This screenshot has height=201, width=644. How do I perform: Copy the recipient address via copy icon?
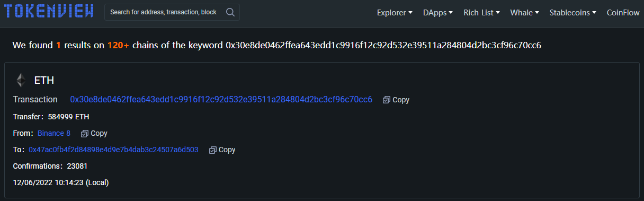213,150
